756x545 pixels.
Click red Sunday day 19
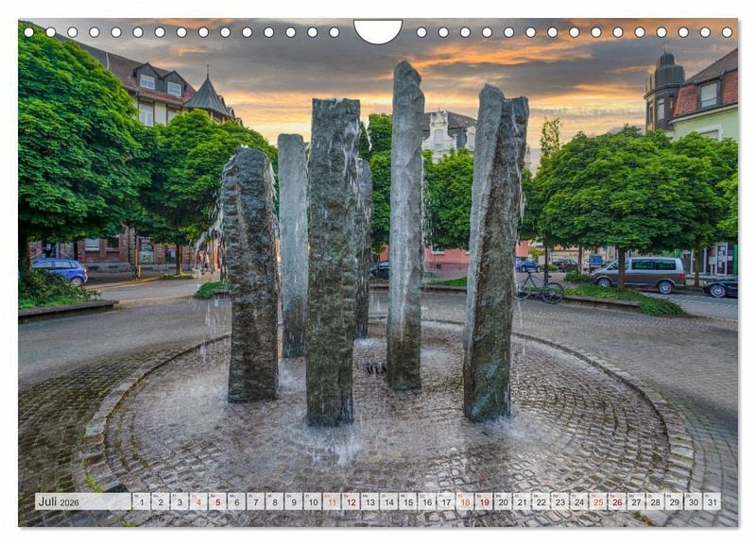[484, 502]
